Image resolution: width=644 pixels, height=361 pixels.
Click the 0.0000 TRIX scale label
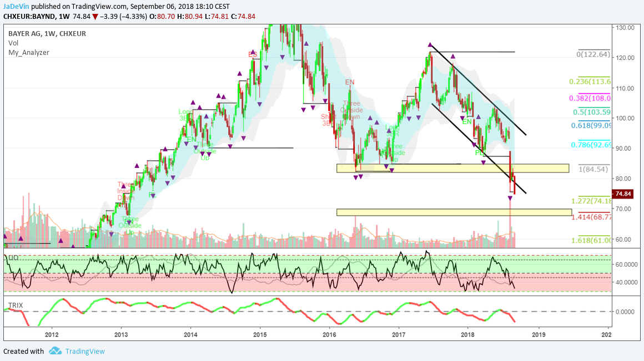coord(625,312)
